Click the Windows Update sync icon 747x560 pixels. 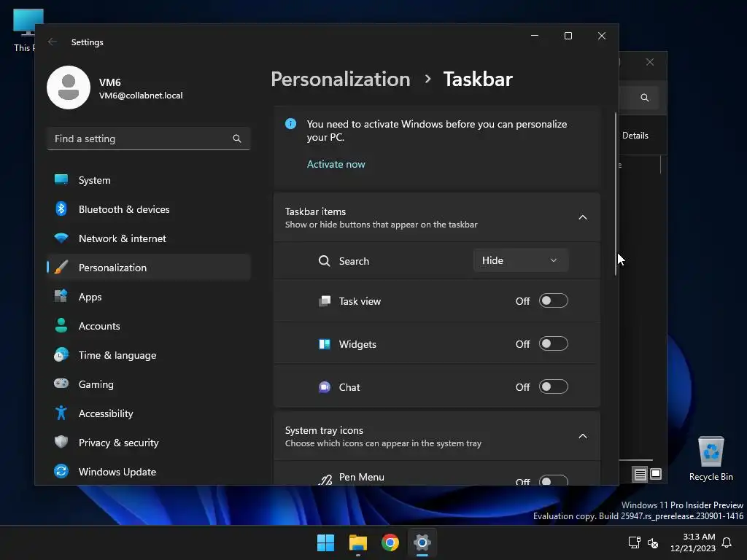click(61, 471)
